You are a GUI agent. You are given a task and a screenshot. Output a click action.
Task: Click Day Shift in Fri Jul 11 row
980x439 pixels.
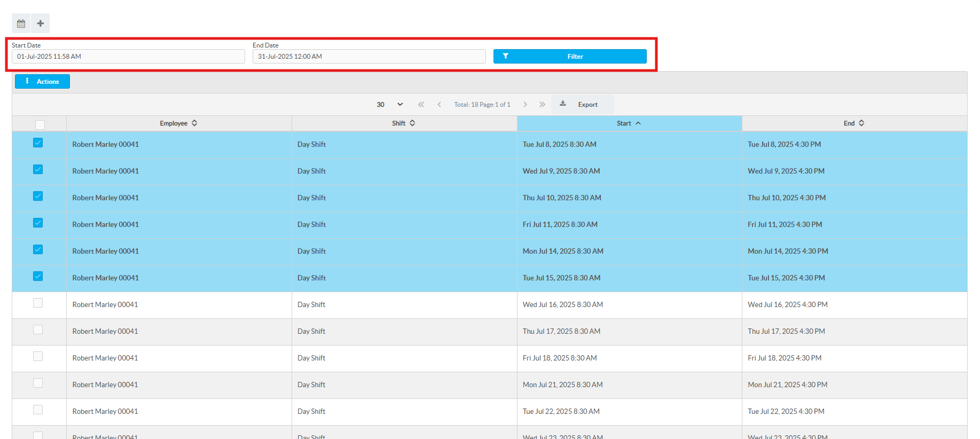(311, 225)
